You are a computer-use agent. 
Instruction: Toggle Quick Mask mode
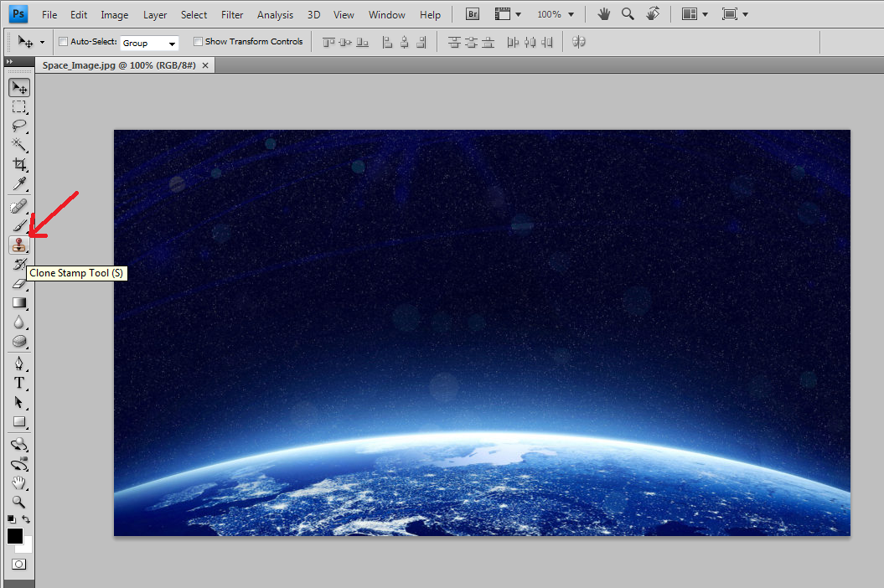[19, 565]
